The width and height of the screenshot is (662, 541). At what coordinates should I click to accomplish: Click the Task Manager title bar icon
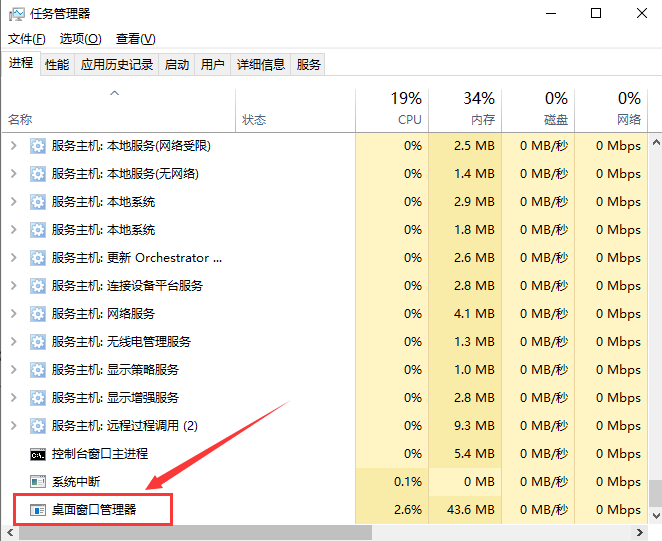tap(16, 14)
